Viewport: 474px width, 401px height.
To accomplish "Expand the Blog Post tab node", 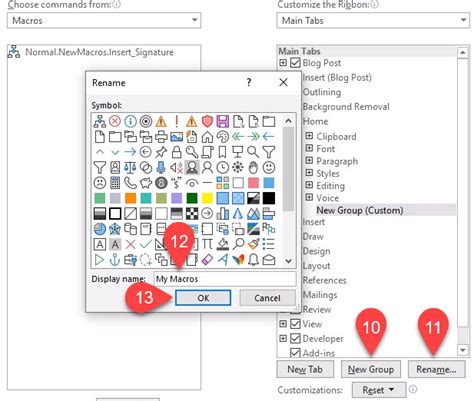I will (x=283, y=62).
